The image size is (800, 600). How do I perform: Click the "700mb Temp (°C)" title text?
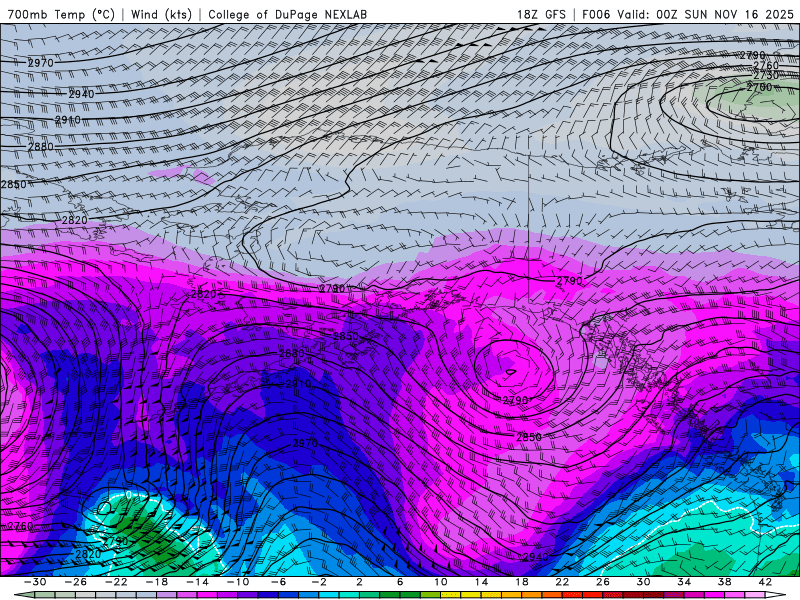61,15
